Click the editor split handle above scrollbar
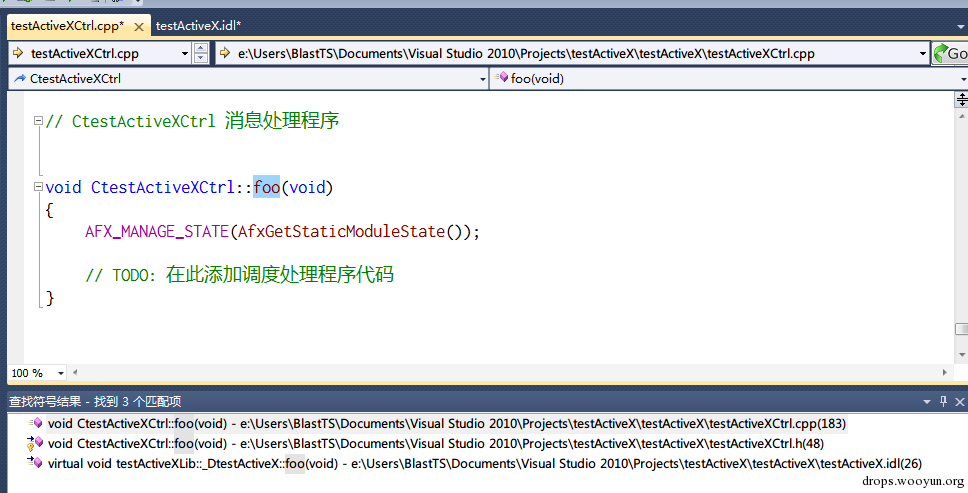 point(962,98)
